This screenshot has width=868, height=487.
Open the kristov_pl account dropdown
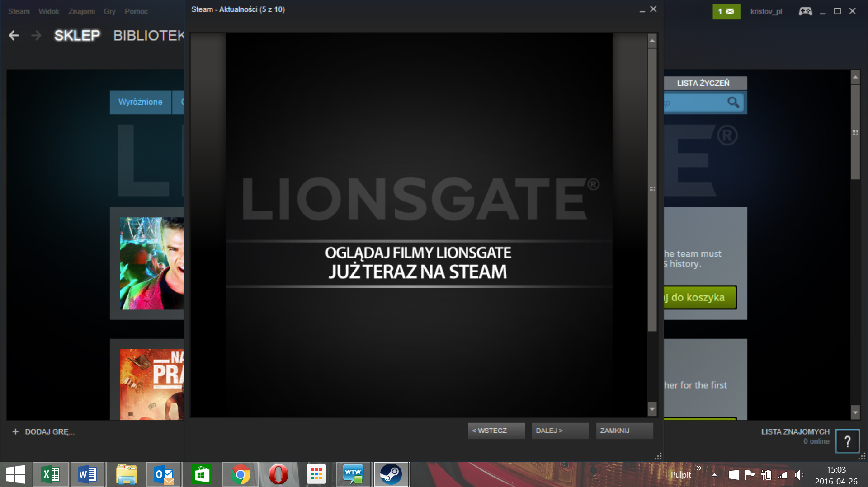766,11
